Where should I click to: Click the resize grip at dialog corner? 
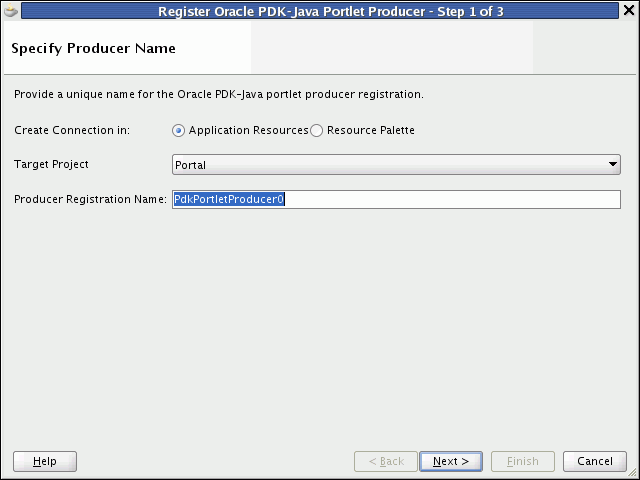click(x=634, y=474)
